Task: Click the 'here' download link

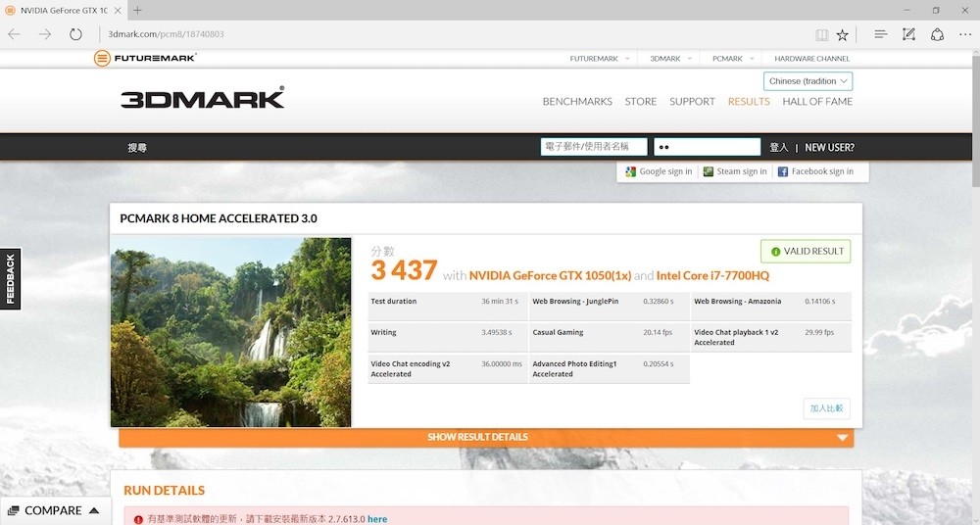Action: pos(377,519)
